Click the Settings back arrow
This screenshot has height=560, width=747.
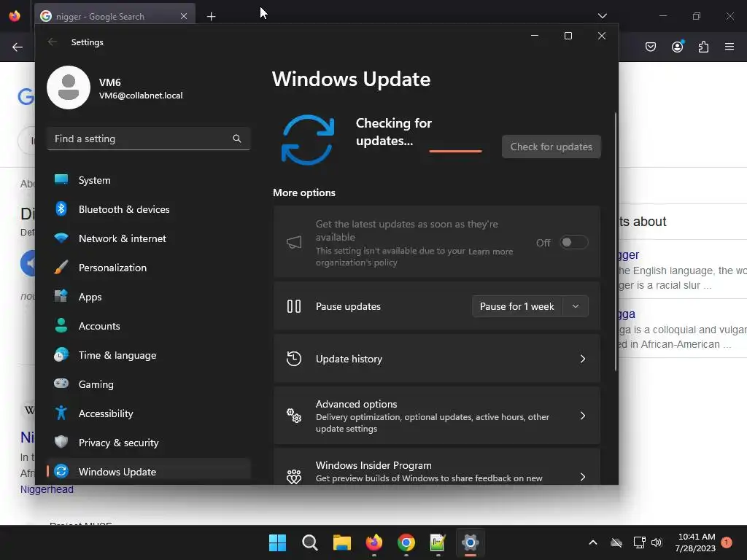(53, 42)
